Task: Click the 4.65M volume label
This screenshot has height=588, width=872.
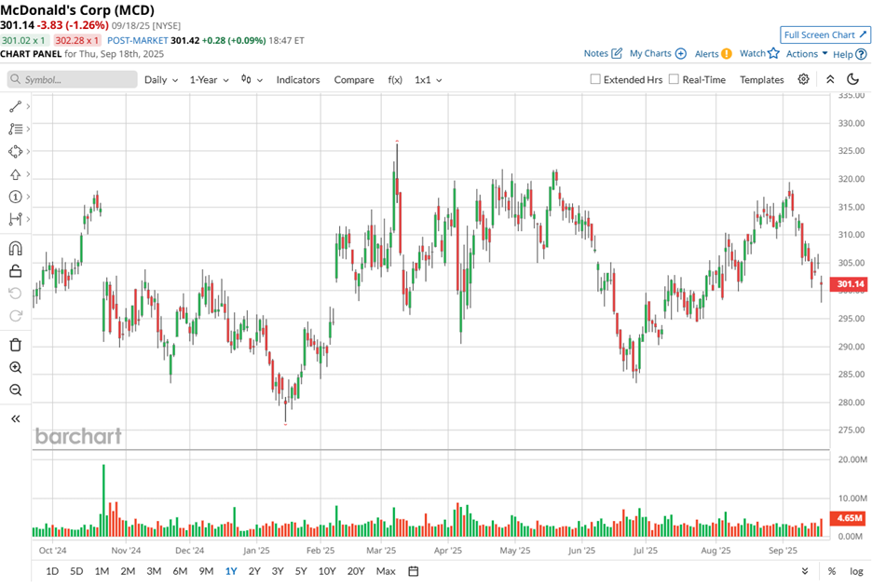Action: coord(849,518)
